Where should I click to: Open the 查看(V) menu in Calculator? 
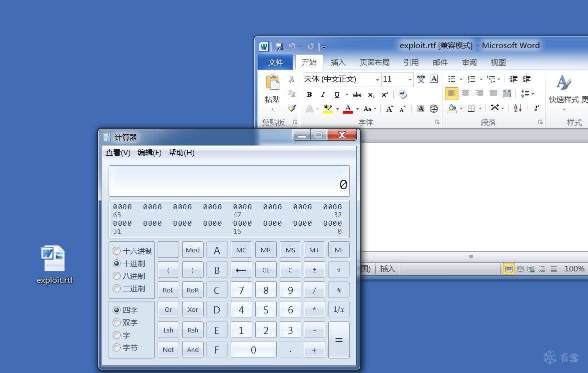[x=118, y=153]
